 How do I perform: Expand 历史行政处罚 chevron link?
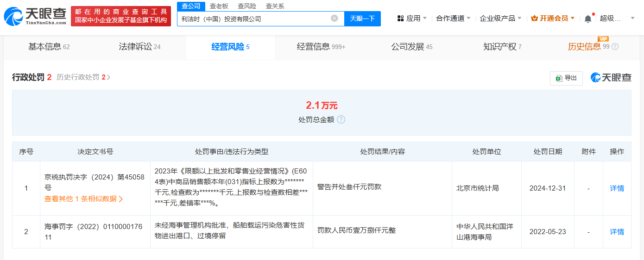coord(108,77)
